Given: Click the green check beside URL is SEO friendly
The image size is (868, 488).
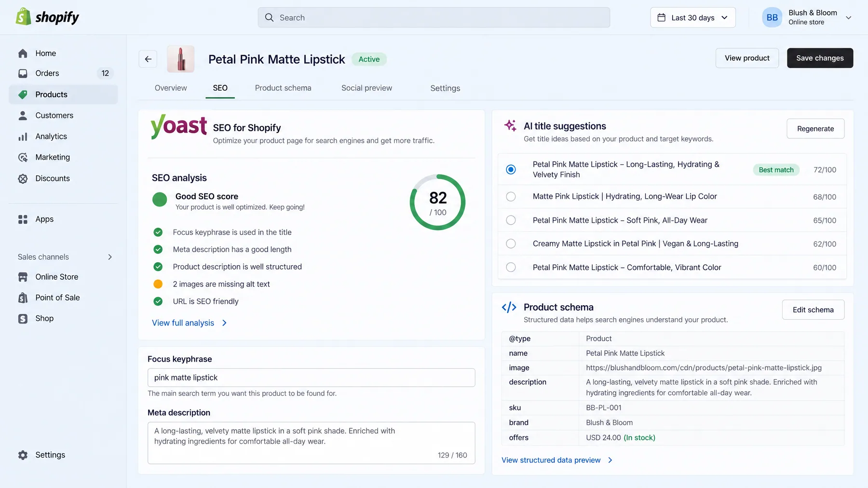Looking at the screenshot, I should [158, 301].
